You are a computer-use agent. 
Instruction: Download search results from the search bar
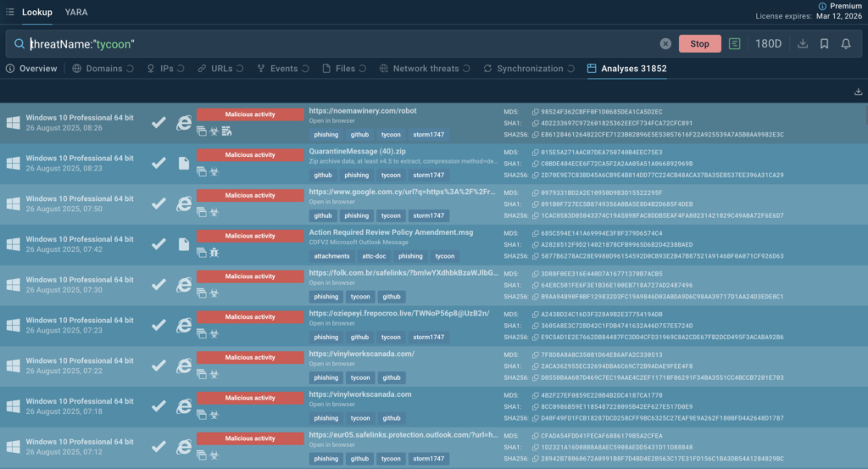tap(804, 44)
